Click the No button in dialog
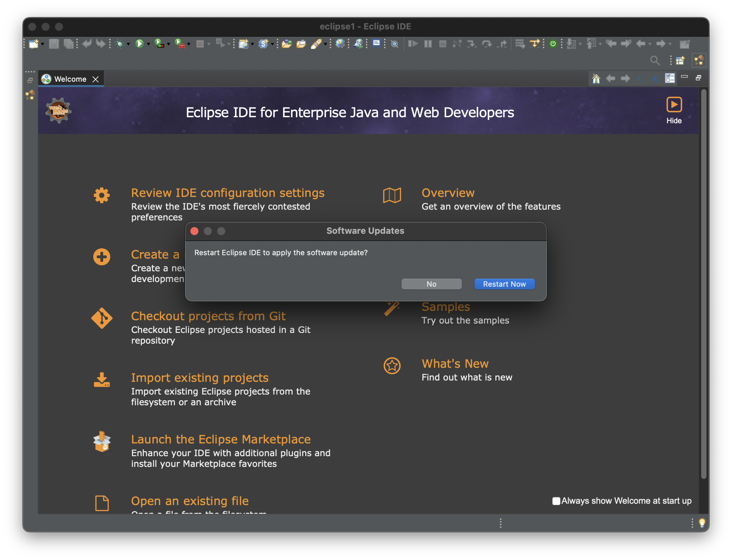The width and height of the screenshot is (732, 560). 431,284
